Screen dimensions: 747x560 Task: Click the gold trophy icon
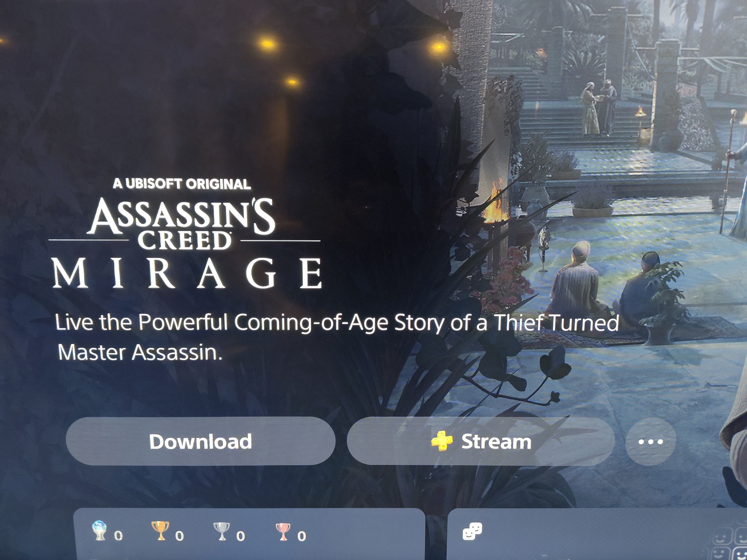coord(160,531)
